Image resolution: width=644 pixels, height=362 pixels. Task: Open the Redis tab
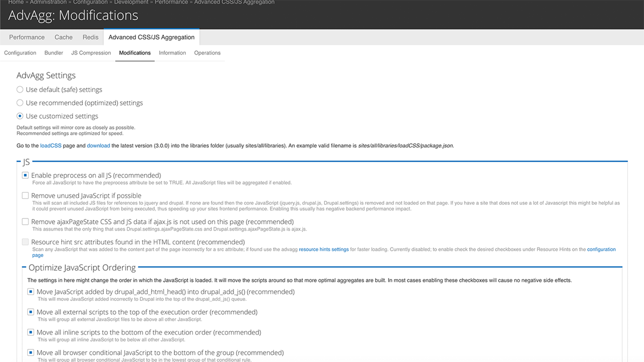coord(91,37)
